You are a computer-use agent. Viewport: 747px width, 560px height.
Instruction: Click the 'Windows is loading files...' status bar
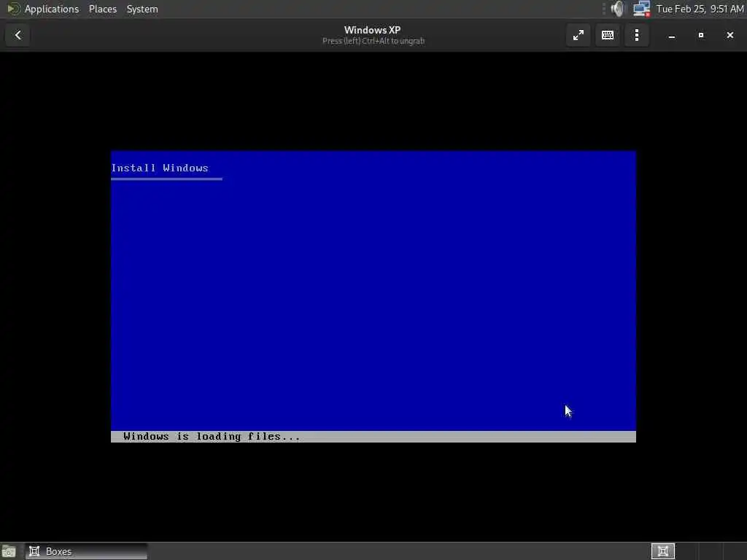pyautogui.click(x=373, y=437)
